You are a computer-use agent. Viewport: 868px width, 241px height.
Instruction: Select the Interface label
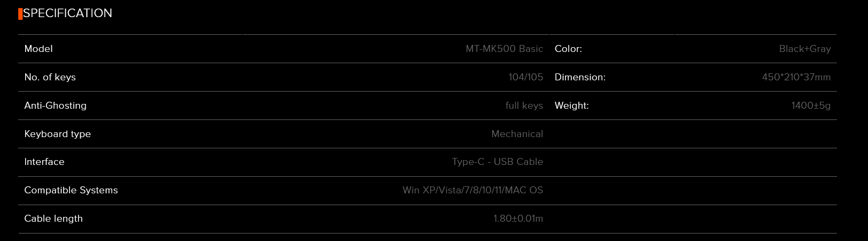click(44, 162)
